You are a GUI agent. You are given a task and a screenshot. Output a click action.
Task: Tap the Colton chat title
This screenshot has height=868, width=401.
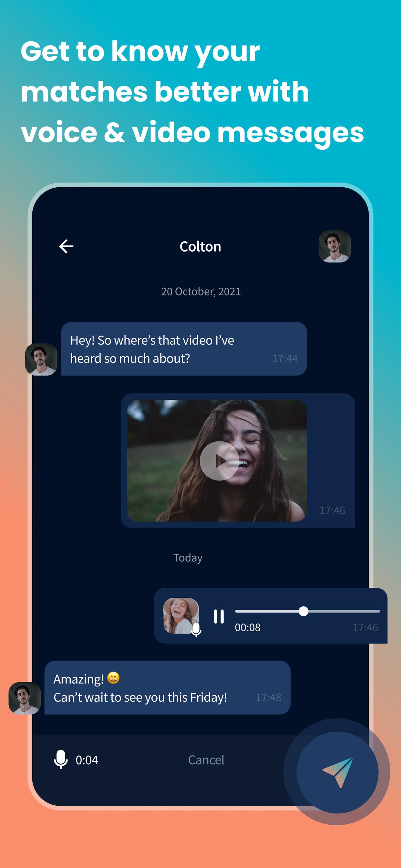point(200,247)
